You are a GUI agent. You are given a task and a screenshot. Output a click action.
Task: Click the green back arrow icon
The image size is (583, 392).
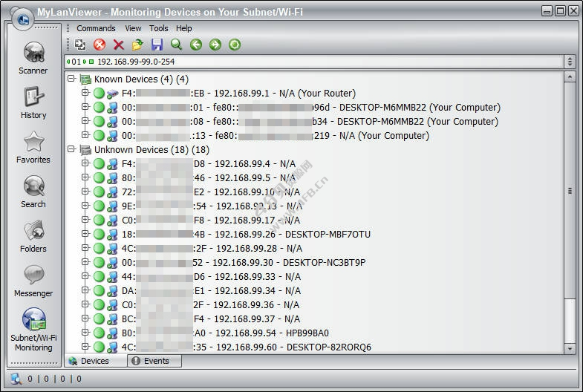[196, 45]
